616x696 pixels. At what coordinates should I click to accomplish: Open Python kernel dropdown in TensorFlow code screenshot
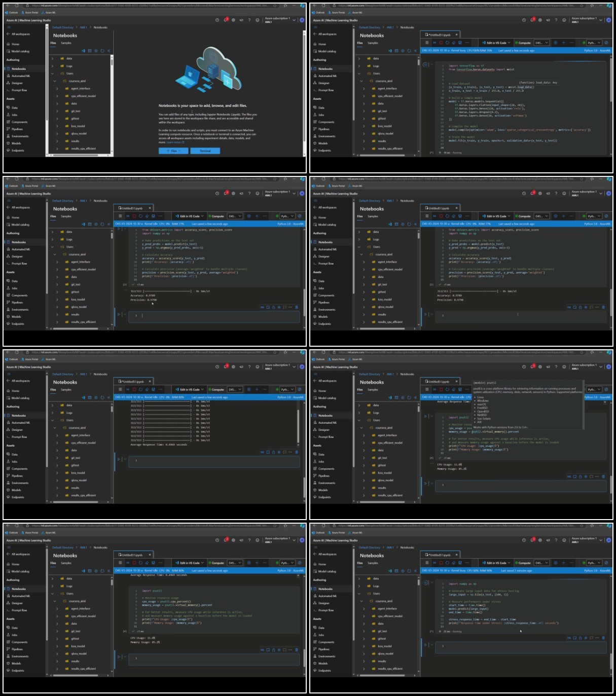[594, 43]
